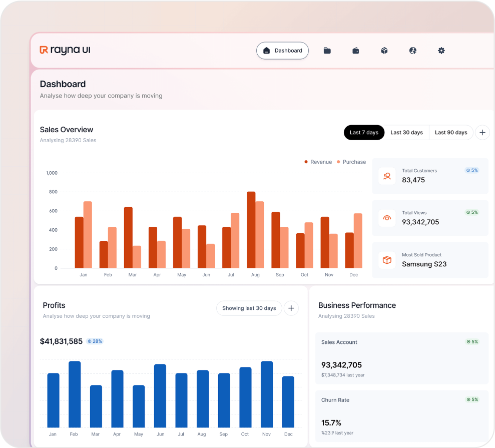This screenshot has height=448, width=495.
Task: Switch to the Last 90 days tab
Action: (x=451, y=133)
